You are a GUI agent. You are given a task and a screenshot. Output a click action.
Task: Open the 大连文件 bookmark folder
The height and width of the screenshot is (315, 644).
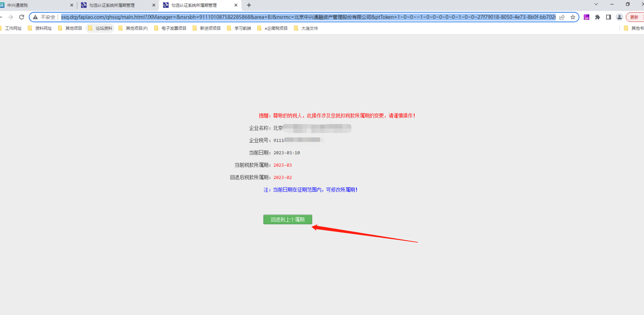(306, 28)
